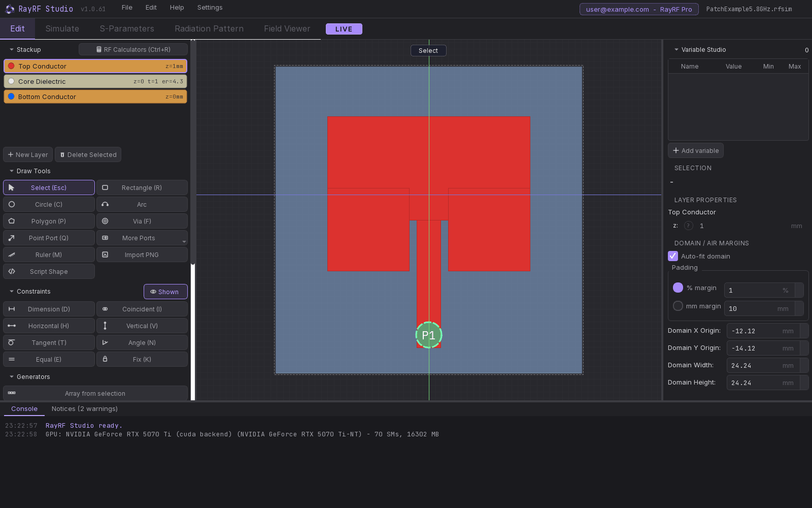Click Delete Selected button
The height and width of the screenshot is (508, 812).
tap(88, 154)
